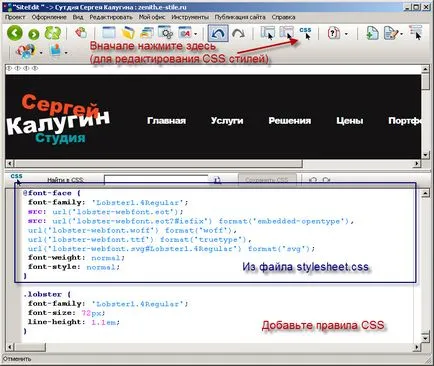Click the Решения link in the site preview
This screenshot has width=434, height=366.
tap(290, 120)
